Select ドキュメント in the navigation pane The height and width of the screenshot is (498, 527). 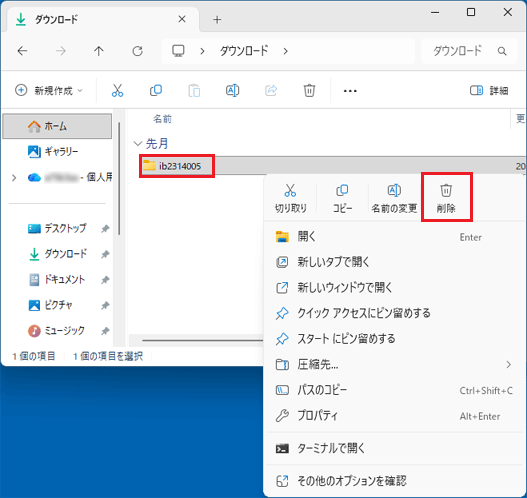(57, 280)
